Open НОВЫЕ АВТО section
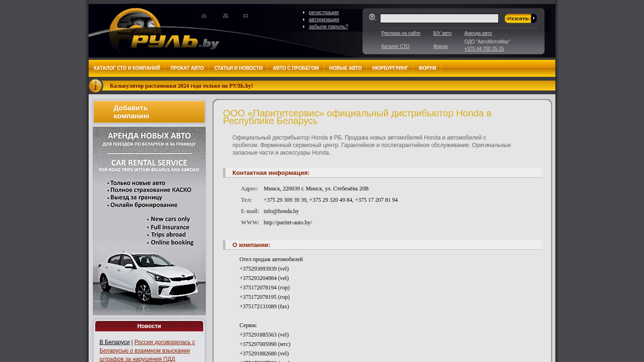This screenshot has height=362, width=644. [x=346, y=68]
